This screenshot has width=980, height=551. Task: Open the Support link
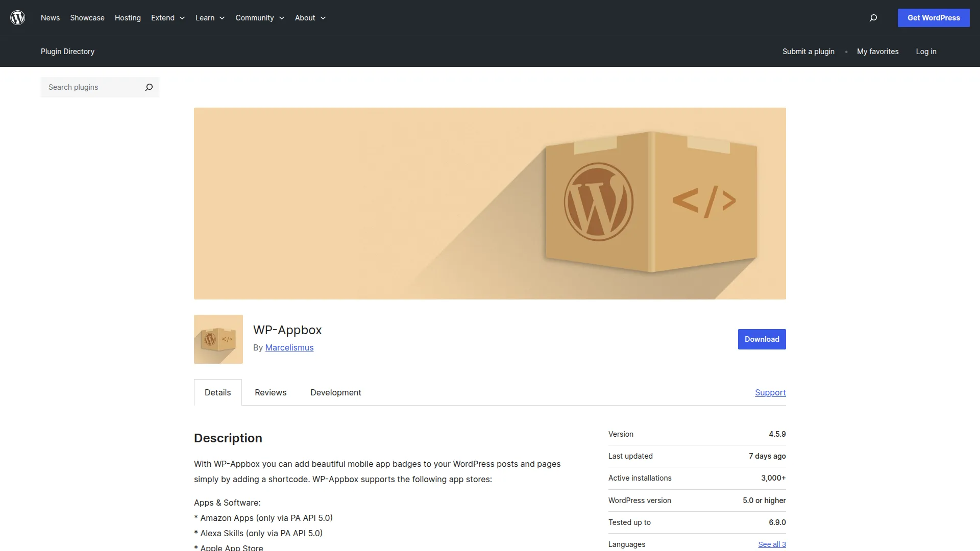(770, 392)
